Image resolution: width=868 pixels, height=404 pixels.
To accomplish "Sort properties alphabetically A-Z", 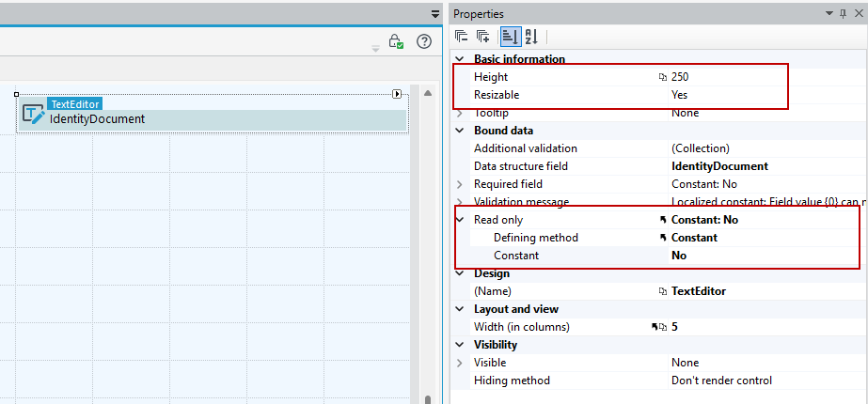I will pyautogui.click(x=531, y=37).
